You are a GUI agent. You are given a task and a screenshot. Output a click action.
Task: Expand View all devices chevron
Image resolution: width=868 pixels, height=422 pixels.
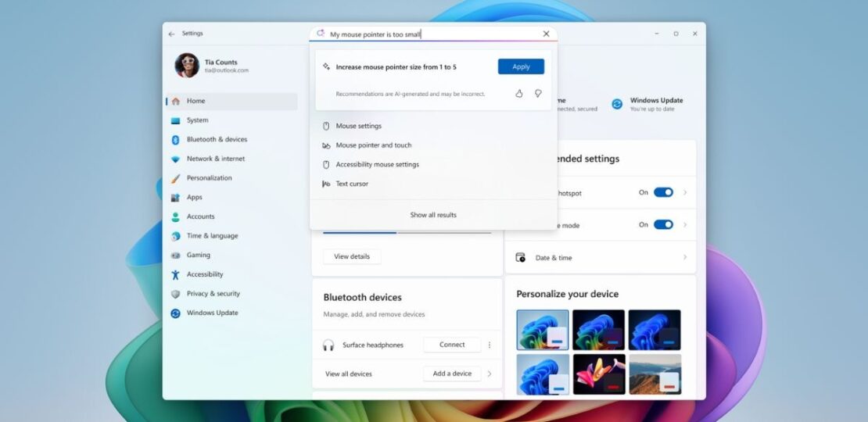click(x=490, y=374)
